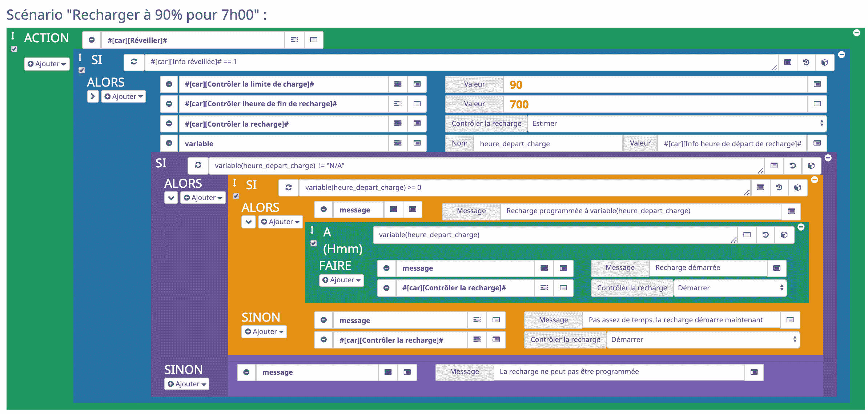Image resolution: width=868 pixels, height=414 pixels.
Task: Click the Valeur field containing 90
Action: click(655, 84)
